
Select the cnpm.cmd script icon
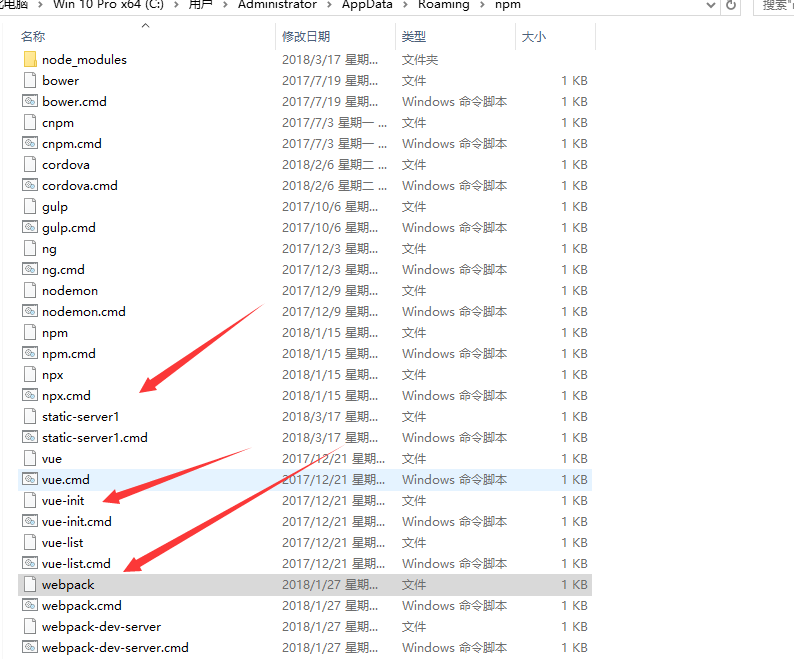pos(30,143)
